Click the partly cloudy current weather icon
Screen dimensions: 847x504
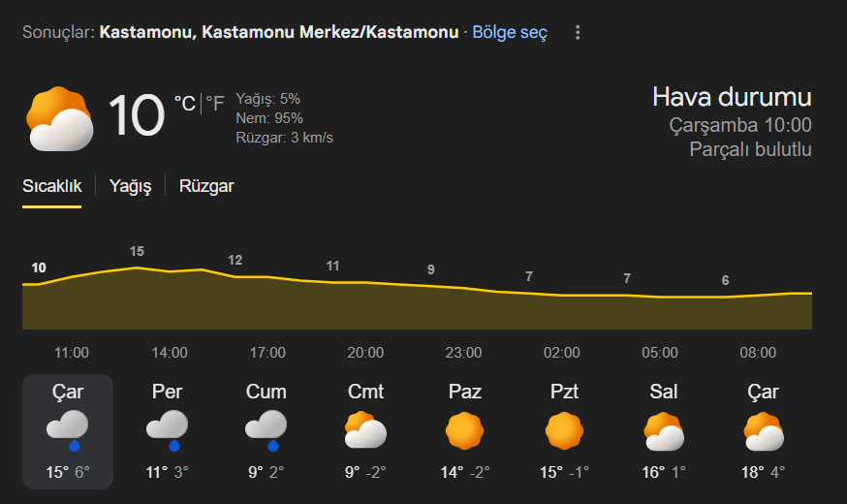pos(60,118)
